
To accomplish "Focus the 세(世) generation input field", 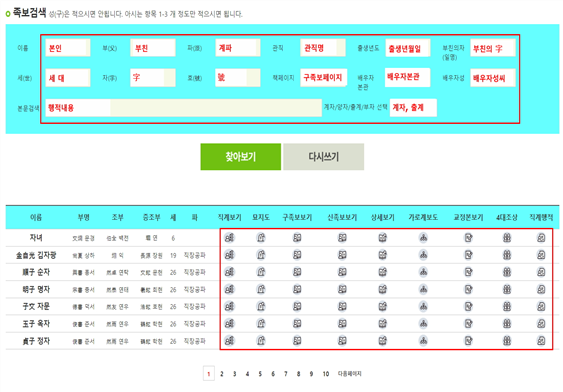I will [x=68, y=78].
